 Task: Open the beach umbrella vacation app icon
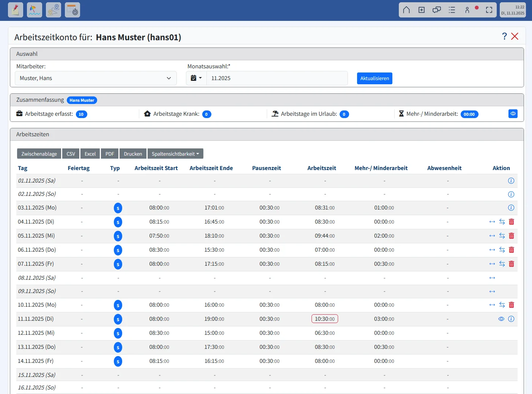(35, 10)
